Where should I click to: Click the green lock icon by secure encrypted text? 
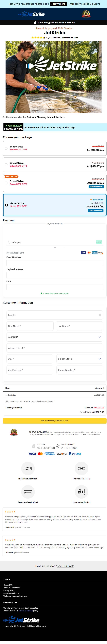(41, 293)
